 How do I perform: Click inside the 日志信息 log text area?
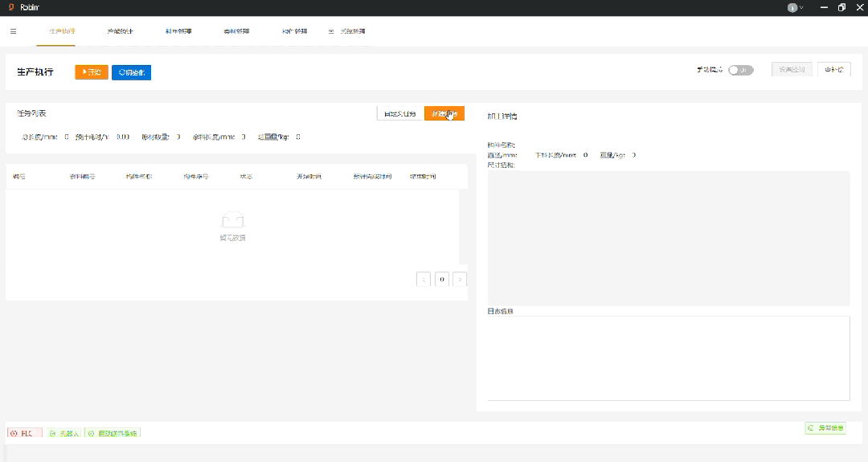[x=668, y=358]
